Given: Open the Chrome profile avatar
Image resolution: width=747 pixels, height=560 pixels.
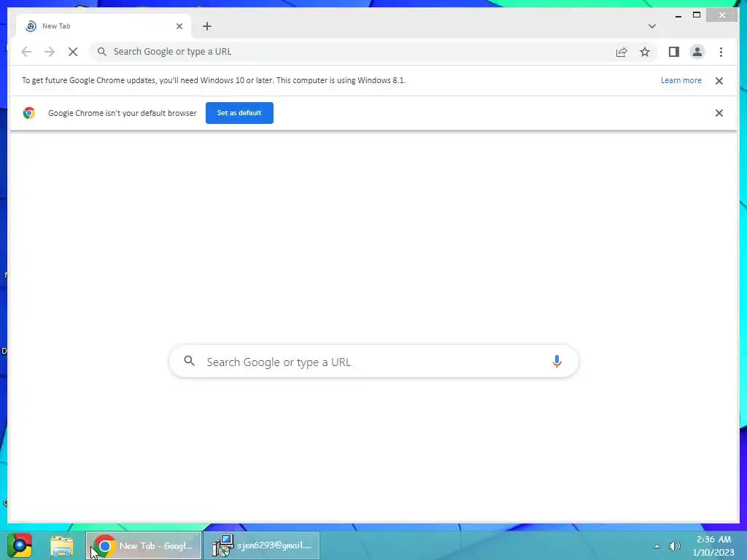Looking at the screenshot, I should point(697,52).
